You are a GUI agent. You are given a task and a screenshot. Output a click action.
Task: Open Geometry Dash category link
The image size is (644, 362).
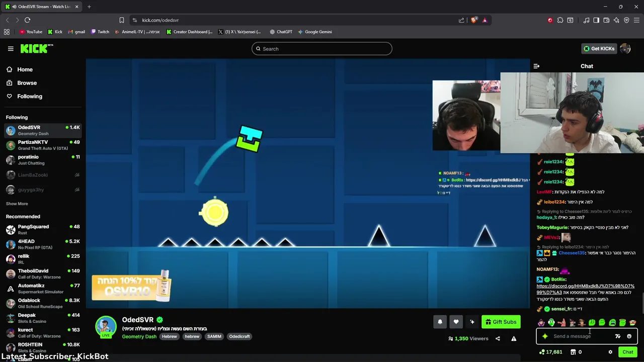click(x=139, y=336)
